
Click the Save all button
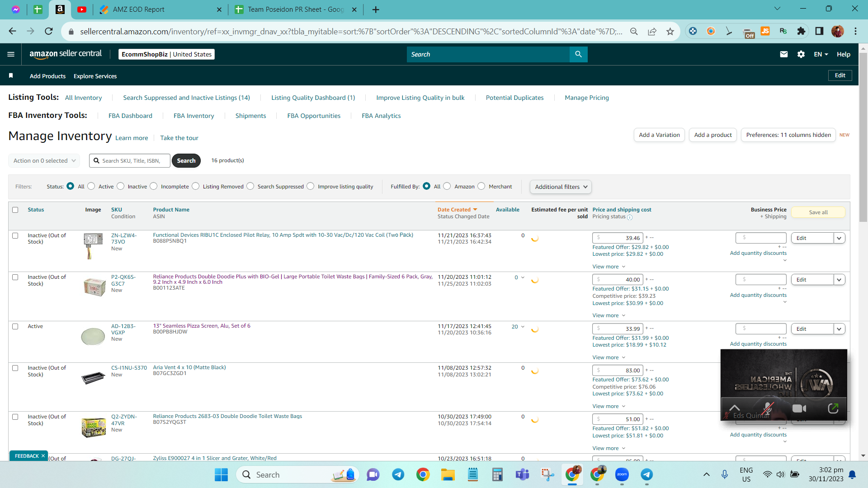[x=818, y=212]
